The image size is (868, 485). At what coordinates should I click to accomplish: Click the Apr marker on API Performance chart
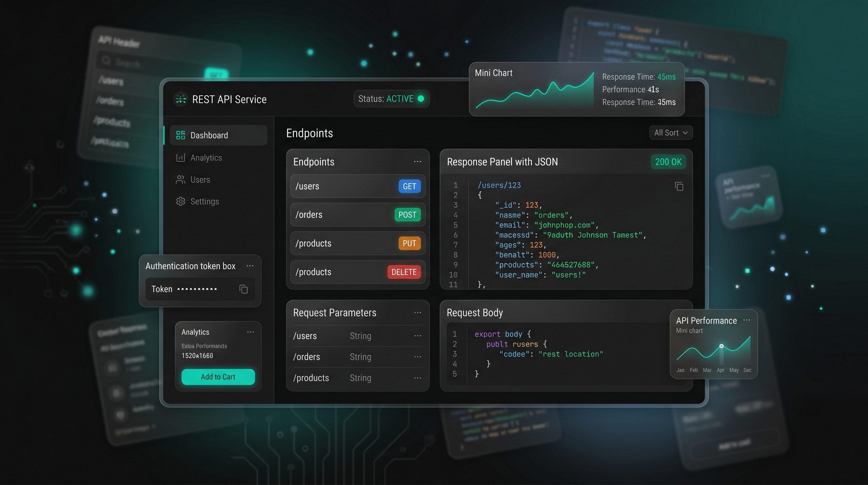point(721,346)
